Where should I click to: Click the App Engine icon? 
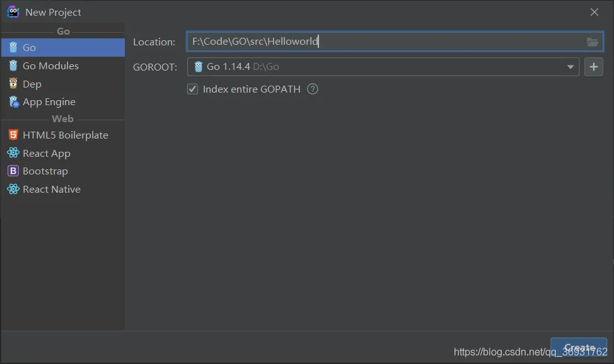click(14, 102)
